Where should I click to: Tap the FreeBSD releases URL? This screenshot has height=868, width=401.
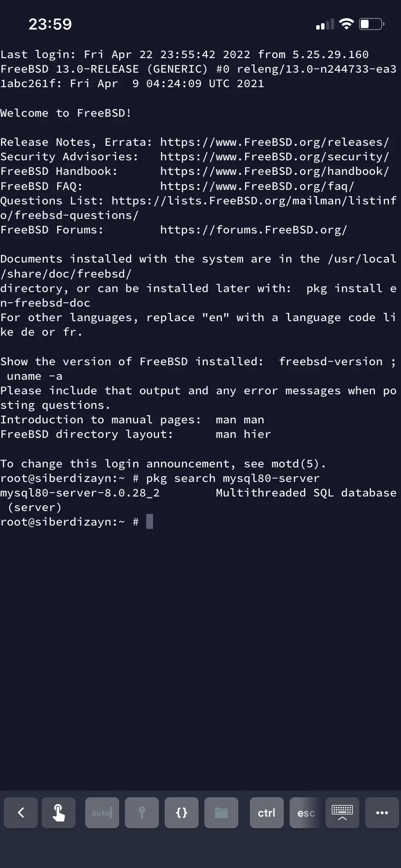(x=274, y=142)
